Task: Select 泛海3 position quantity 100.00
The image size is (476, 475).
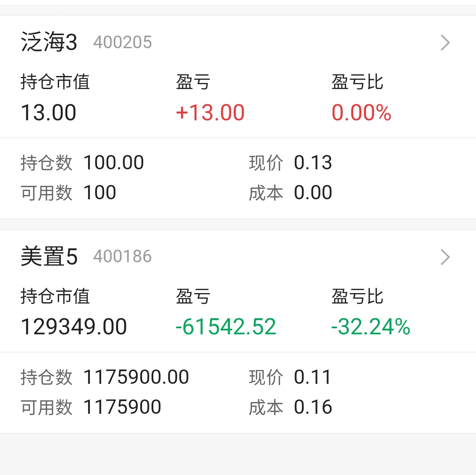Action: click(113, 162)
